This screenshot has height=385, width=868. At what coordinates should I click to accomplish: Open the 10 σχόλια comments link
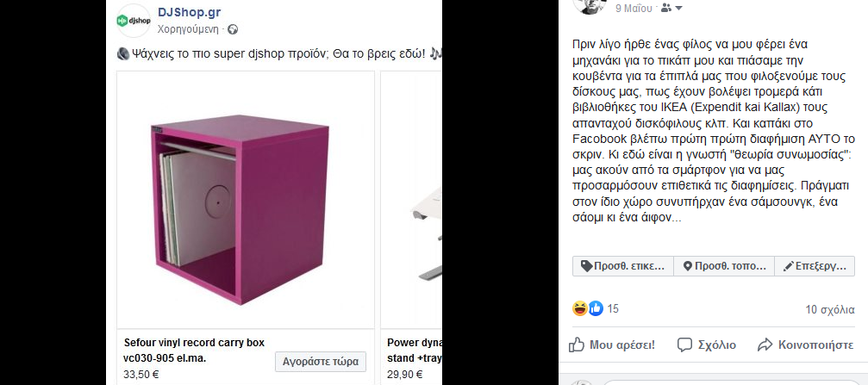pos(830,310)
